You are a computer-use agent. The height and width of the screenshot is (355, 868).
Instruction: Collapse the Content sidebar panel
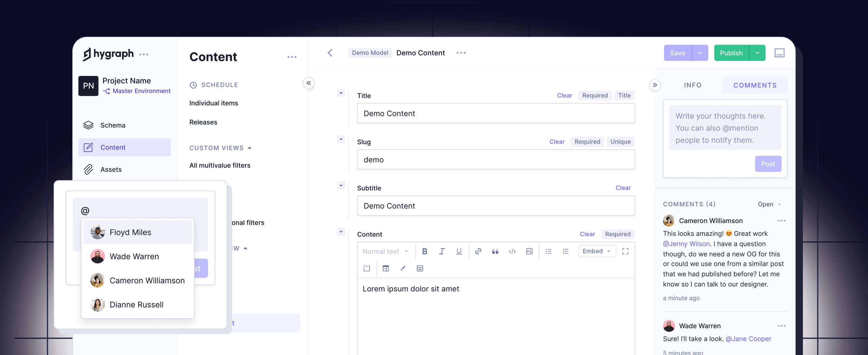tap(308, 83)
